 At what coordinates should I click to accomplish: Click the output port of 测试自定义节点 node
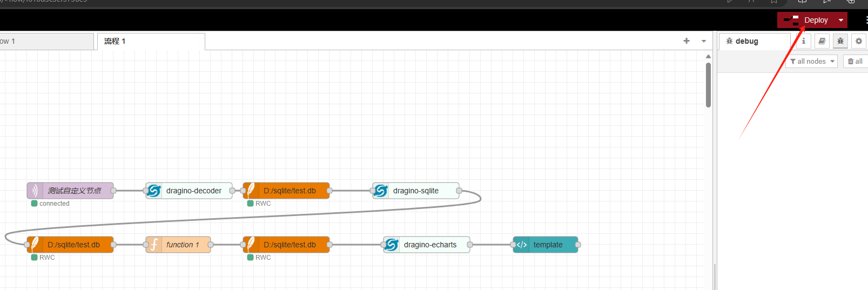pyautogui.click(x=113, y=191)
